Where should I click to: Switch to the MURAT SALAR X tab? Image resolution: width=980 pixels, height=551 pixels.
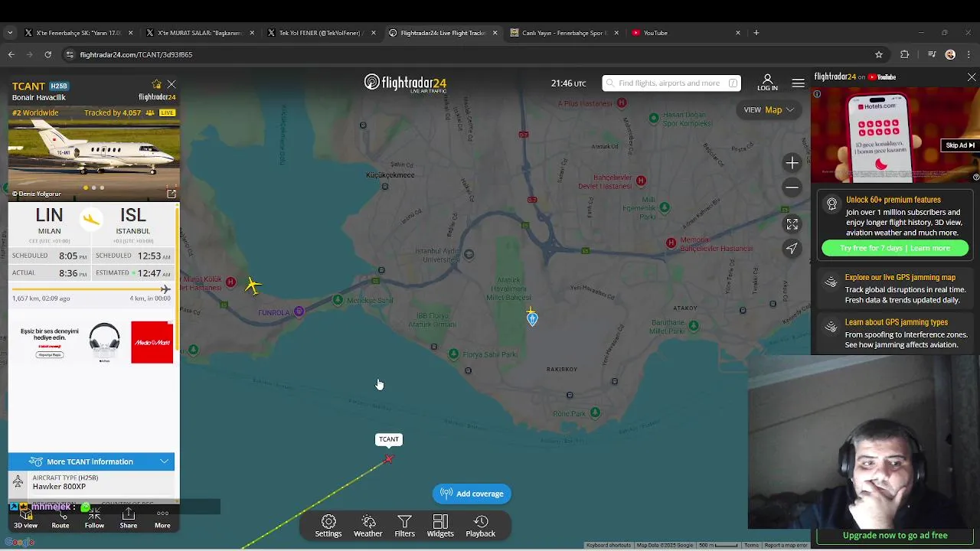198,33
